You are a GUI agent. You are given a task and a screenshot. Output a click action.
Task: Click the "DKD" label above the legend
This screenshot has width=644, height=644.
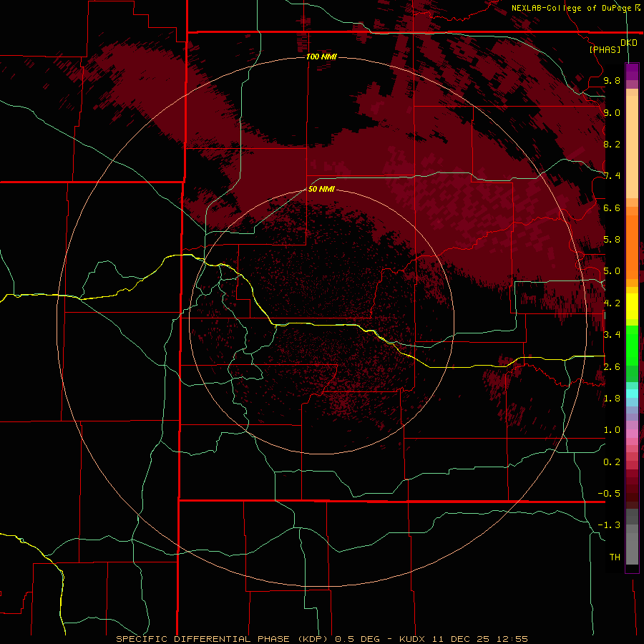629,42
